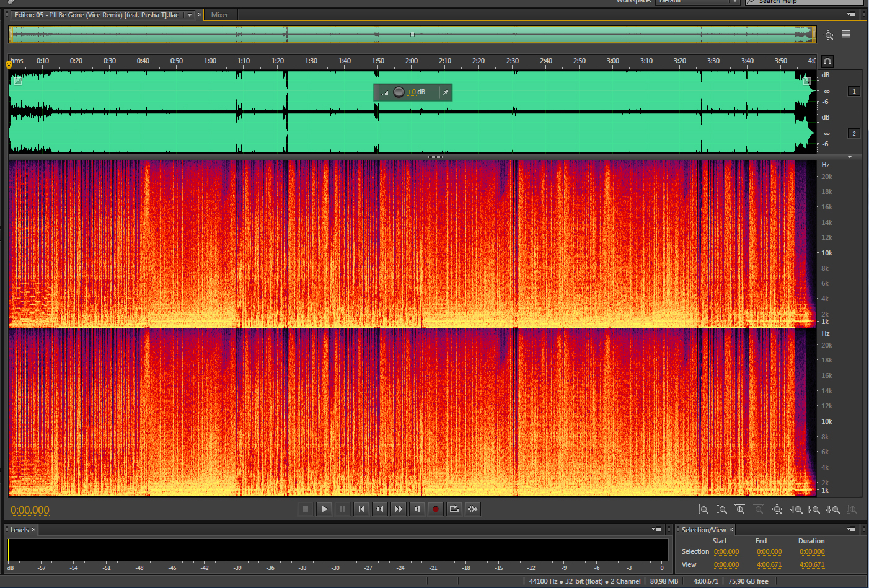
Task: Toggle Loop Playback button
Action: point(454,509)
